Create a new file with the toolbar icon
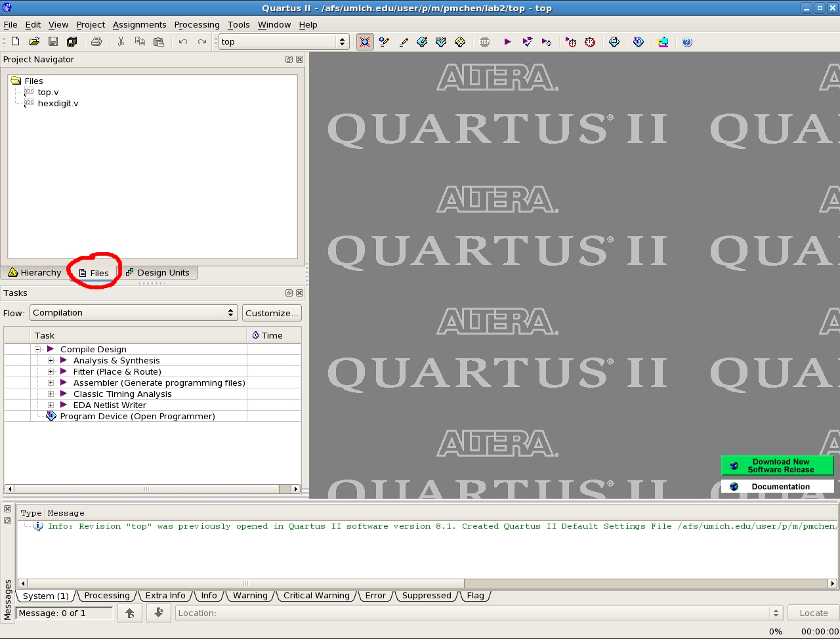 click(x=15, y=42)
